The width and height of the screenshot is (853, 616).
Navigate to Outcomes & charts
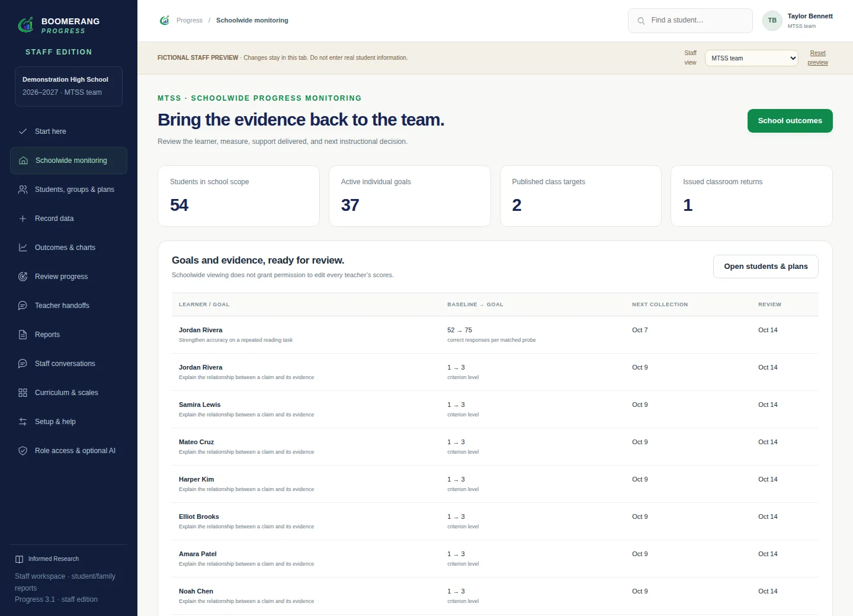tap(69, 248)
